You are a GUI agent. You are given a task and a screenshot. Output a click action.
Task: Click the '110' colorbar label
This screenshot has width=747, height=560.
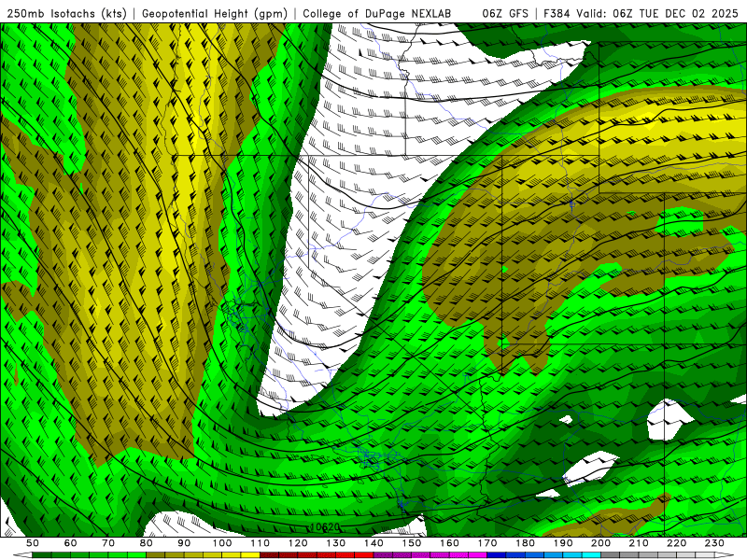point(260,543)
